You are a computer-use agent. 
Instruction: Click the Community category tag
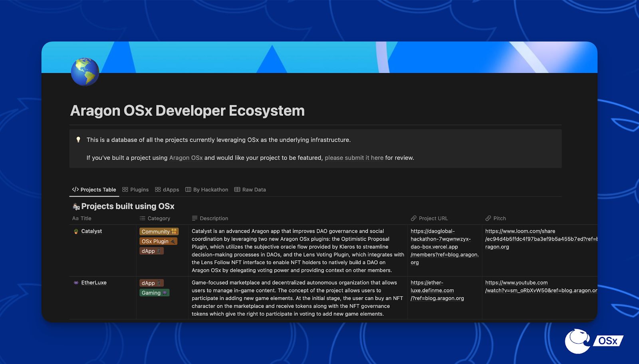159,231
